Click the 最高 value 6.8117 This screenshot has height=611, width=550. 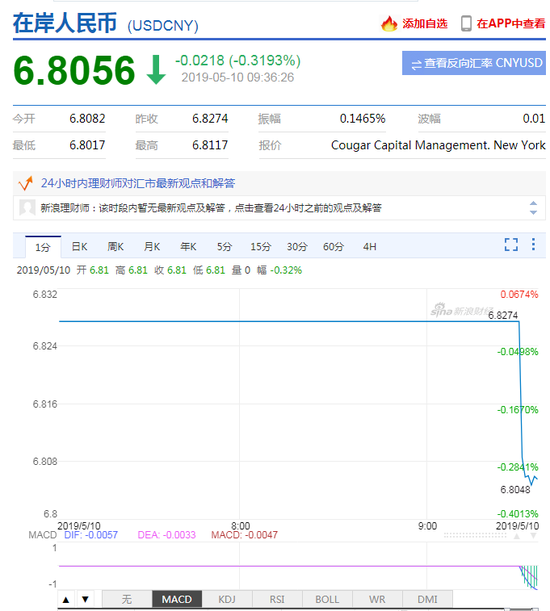[210, 145]
